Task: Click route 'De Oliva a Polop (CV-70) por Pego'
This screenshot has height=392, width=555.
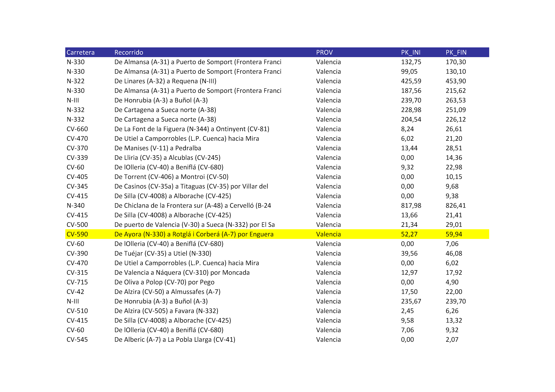Action: click(164, 282)
